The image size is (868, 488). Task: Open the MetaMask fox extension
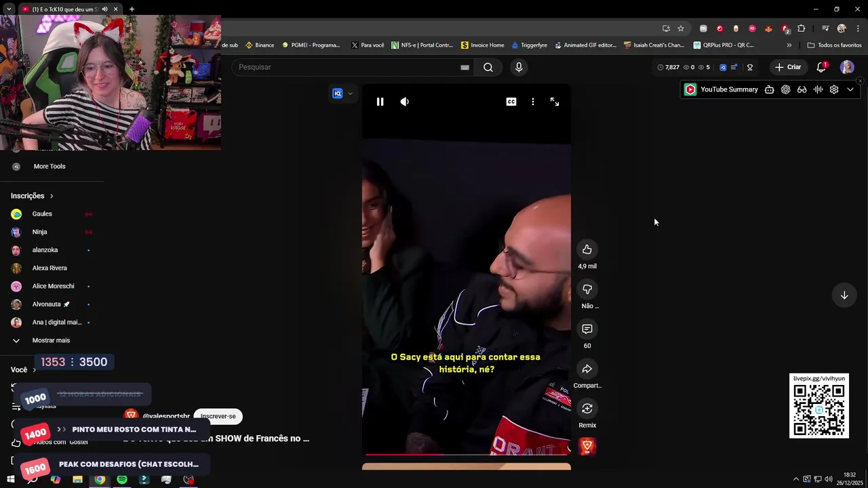coord(768,28)
